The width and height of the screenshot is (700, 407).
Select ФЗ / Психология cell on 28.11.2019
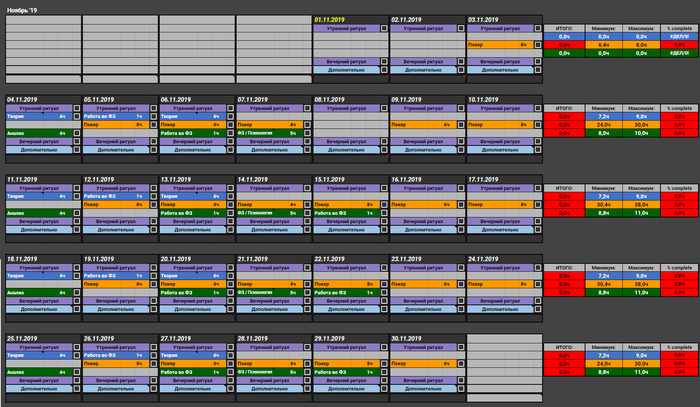[x=270, y=372]
